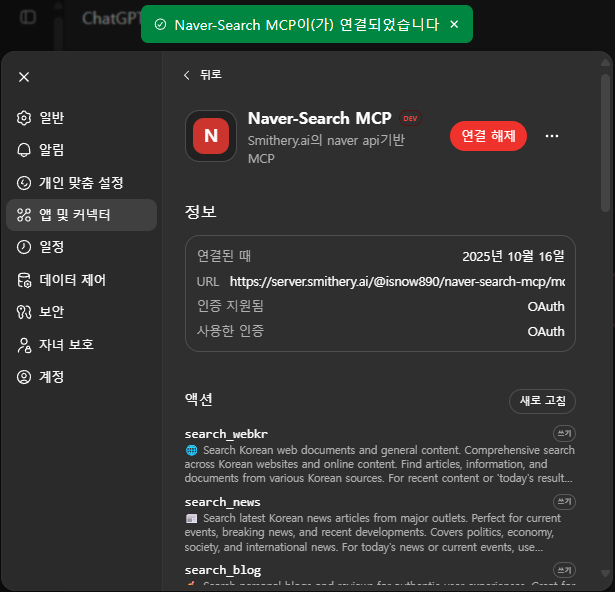Open the 보안 settings section
The width and height of the screenshot is (615, 592).
tap(82, 312)
